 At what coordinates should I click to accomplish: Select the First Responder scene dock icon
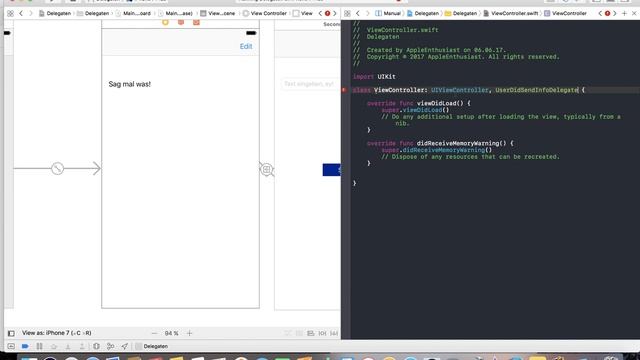coord(181,22)
